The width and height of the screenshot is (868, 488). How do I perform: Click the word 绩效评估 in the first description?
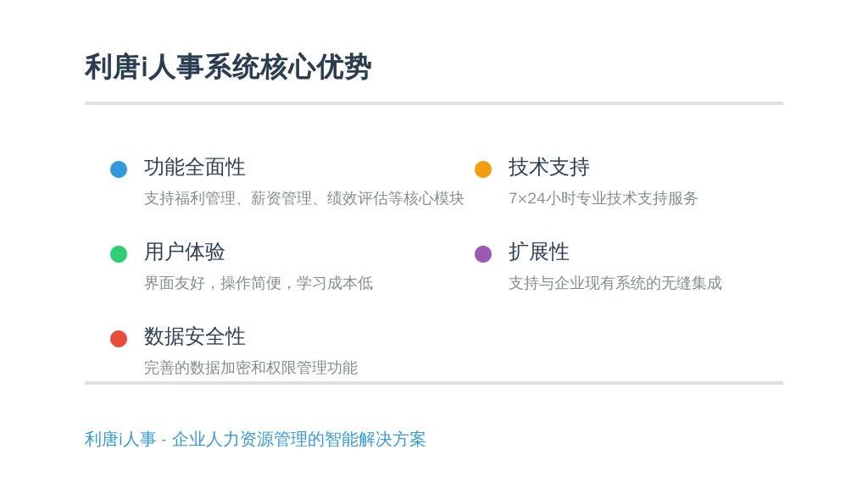[357, 198]
